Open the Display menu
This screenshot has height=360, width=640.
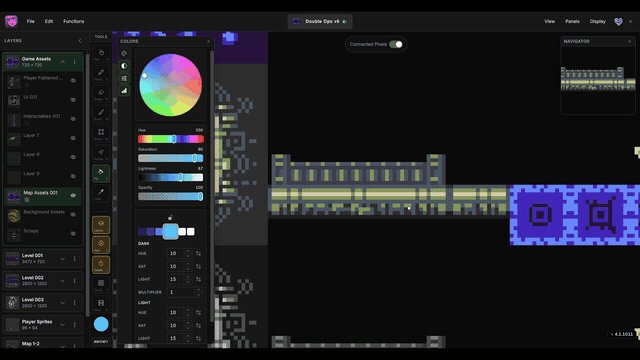pos(598,21)
